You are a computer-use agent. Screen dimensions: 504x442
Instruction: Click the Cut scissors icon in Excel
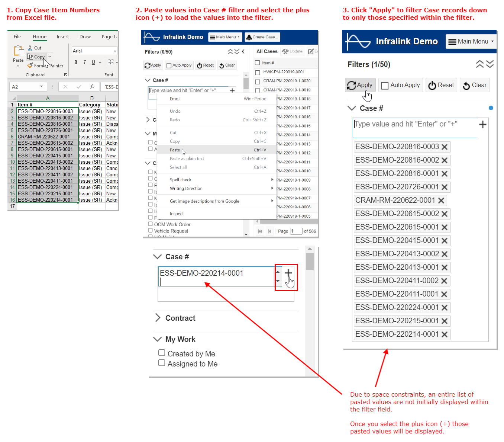tap(30, 48)
